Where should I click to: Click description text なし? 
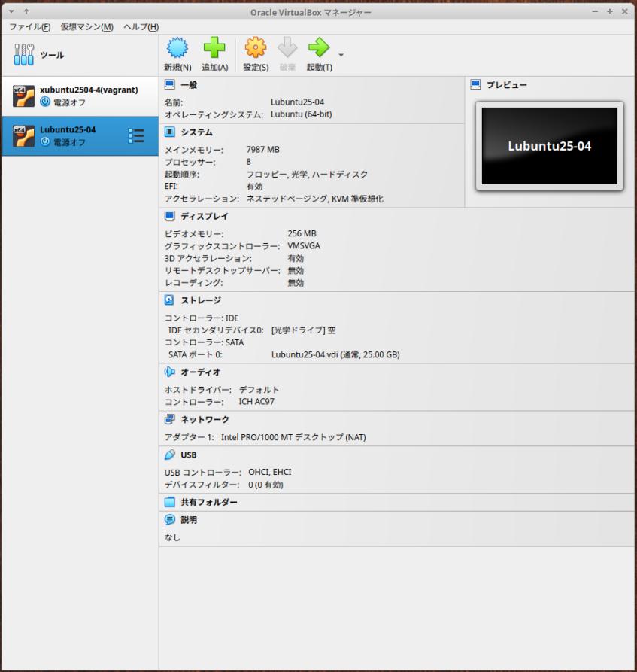[172, 537]
